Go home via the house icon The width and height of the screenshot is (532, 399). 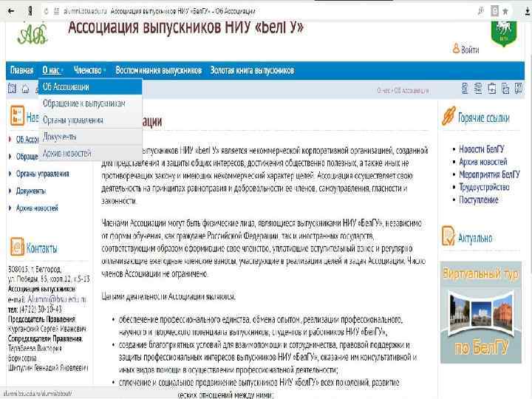tap(25, 89)
